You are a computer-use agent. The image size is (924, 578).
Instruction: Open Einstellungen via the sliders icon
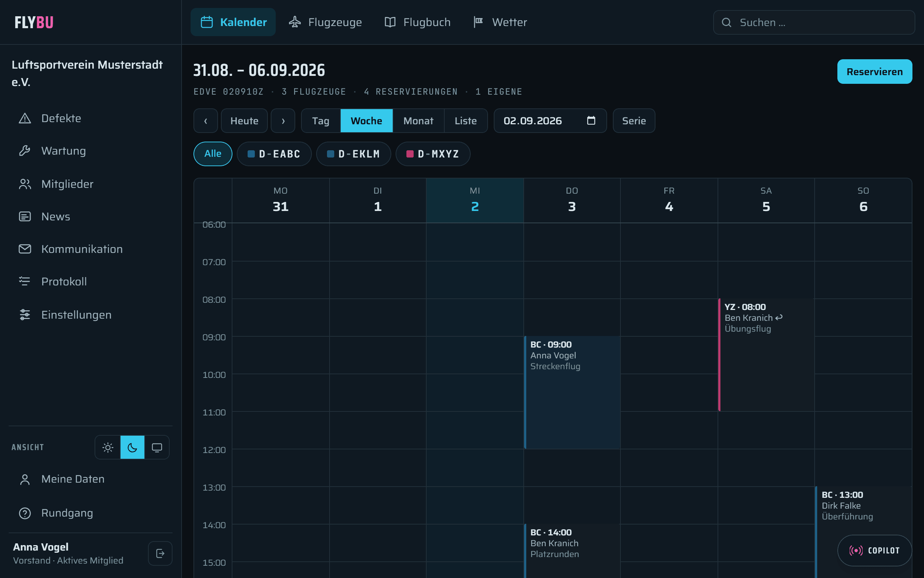click(x=25, y=315)
